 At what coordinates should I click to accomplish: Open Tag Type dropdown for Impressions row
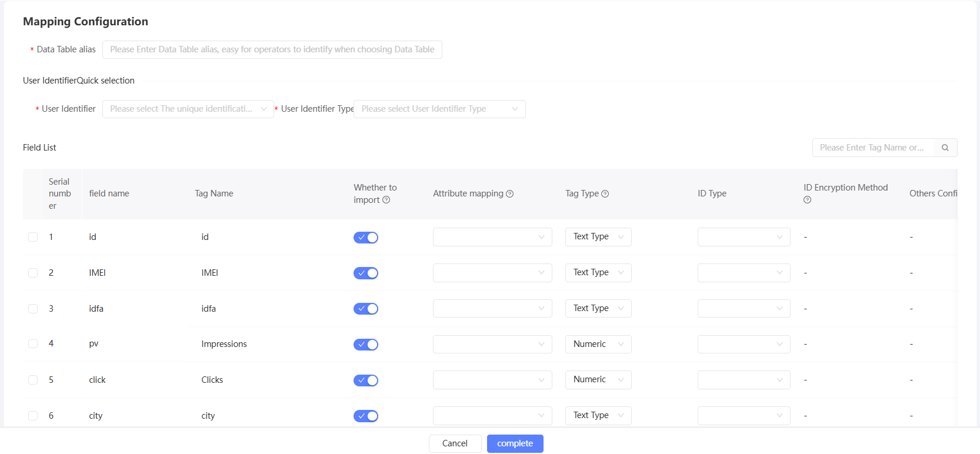pyautogui.click(x=598, y=345)
